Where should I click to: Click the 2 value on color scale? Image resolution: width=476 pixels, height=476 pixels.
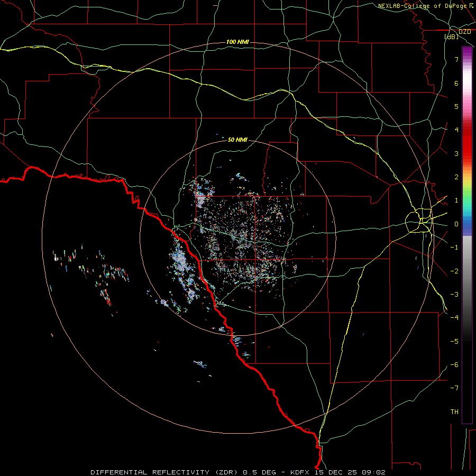pos(456,177)
